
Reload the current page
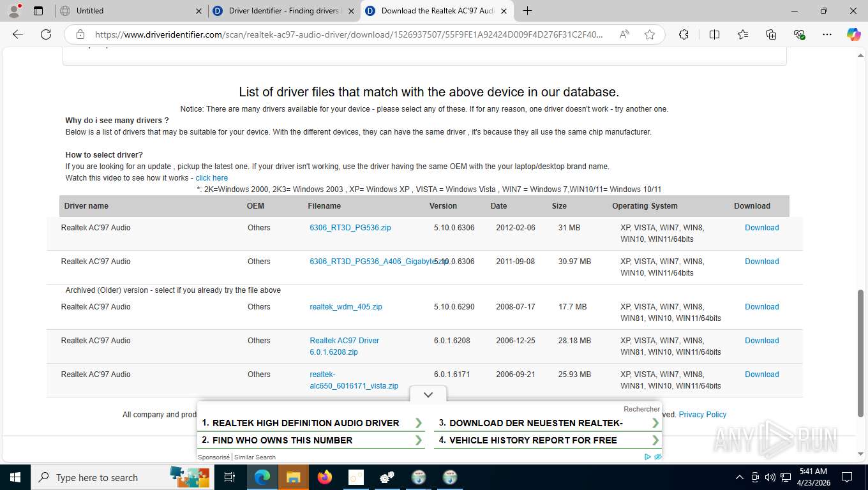(46, 34)
